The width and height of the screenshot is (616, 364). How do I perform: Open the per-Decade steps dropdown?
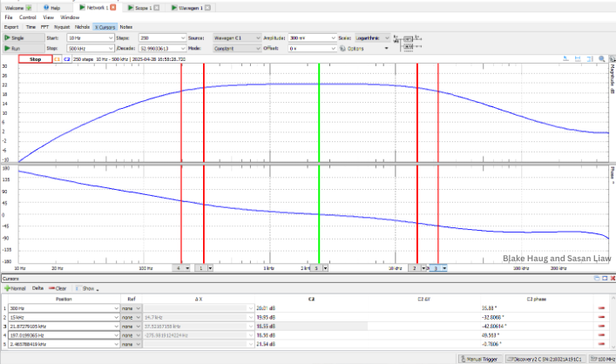pos(183,48)
